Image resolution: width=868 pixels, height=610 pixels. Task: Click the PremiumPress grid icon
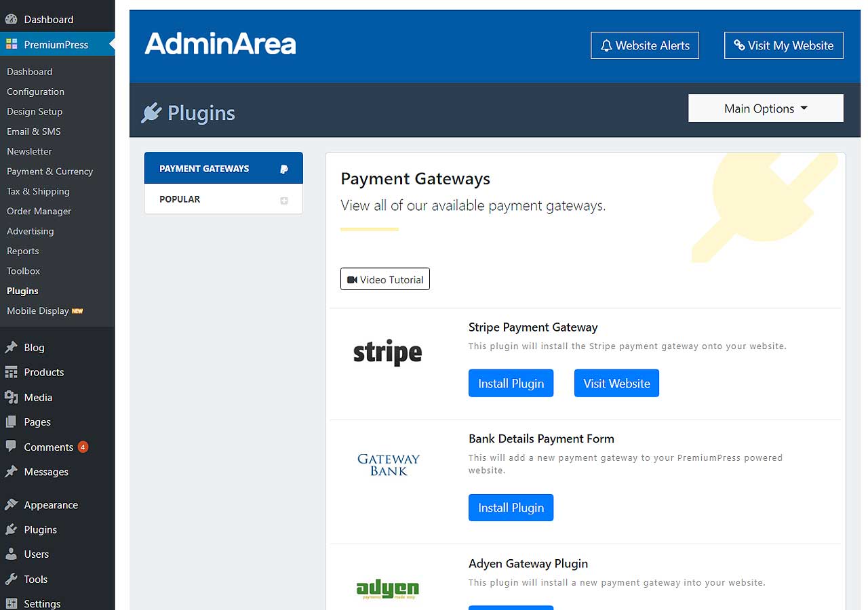(11, 45)
